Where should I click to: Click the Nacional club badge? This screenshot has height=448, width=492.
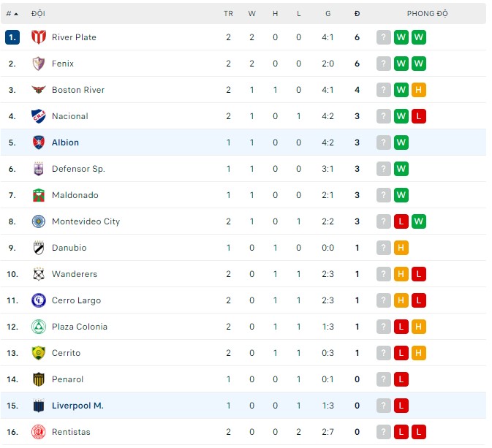[39, 116]
